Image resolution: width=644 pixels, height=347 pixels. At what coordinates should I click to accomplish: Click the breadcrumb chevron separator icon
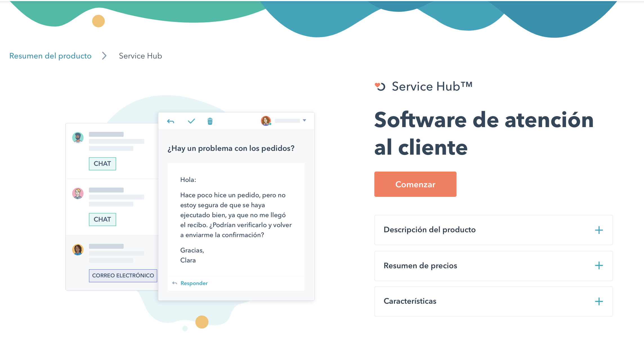click(x=104, y=56)
